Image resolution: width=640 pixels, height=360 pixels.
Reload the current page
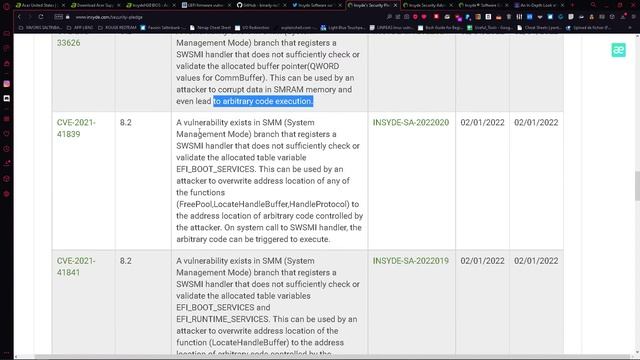pos(41,17)
